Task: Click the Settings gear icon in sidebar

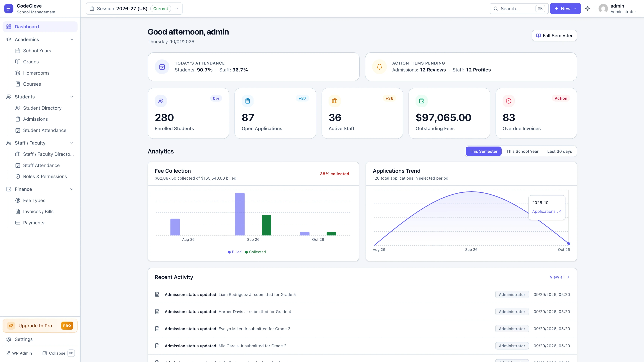Action: pos(9,339)
